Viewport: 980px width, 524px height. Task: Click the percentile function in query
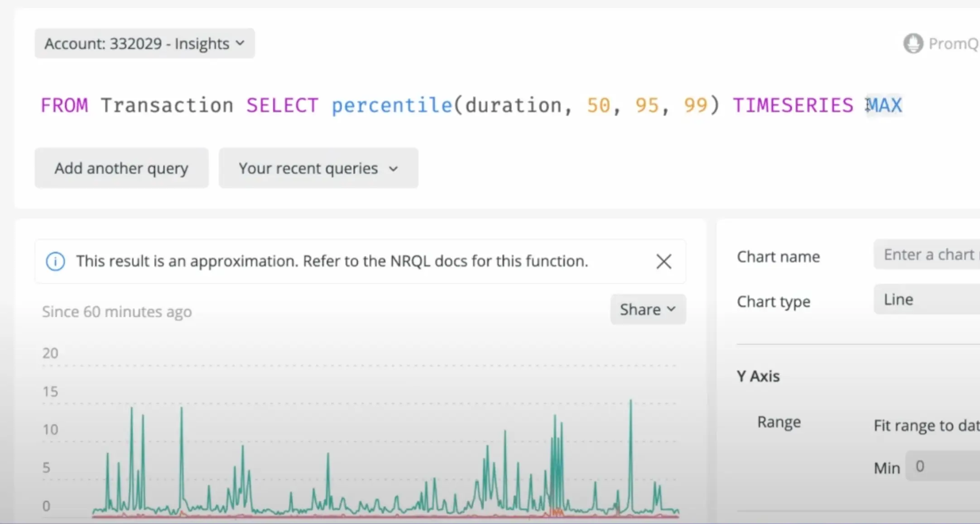(392, 106)
